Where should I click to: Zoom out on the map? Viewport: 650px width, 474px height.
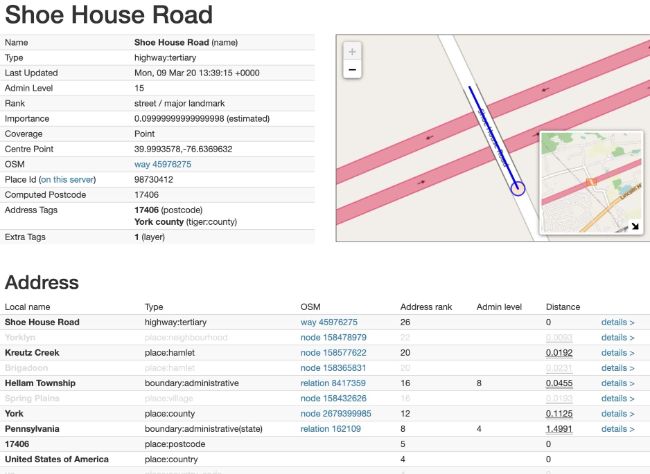[352, 70]
